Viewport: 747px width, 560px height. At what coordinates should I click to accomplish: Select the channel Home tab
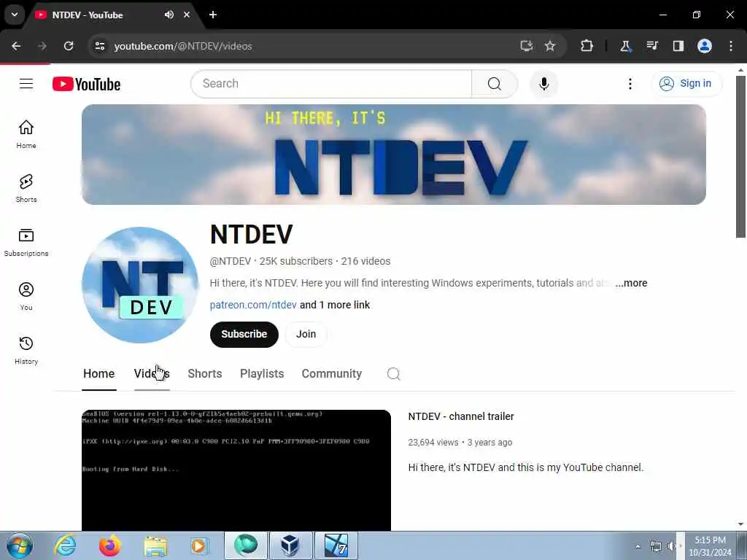[98, 374]
